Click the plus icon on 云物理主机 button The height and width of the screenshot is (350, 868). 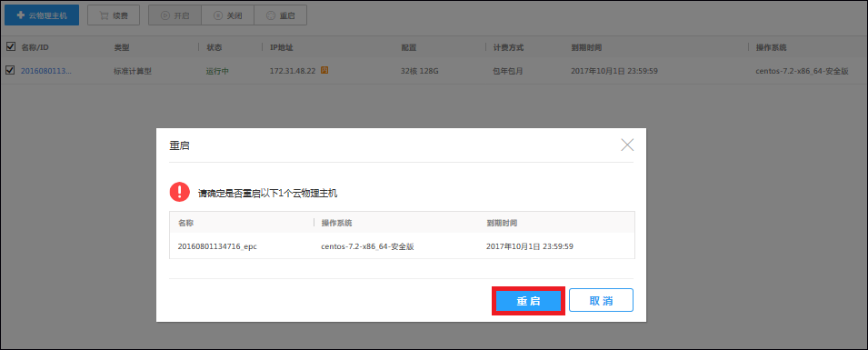21,15
